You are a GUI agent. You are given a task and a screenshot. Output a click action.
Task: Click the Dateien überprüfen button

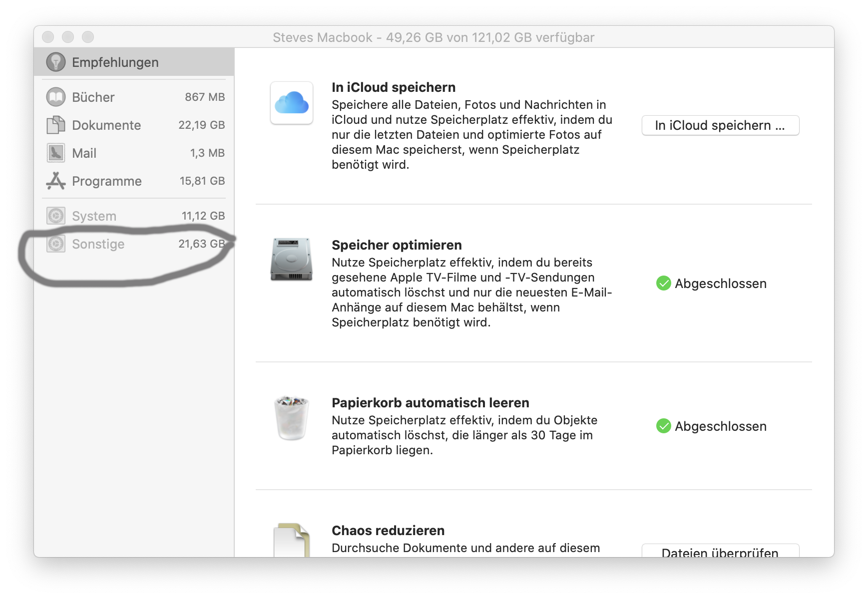coord(720,552)
